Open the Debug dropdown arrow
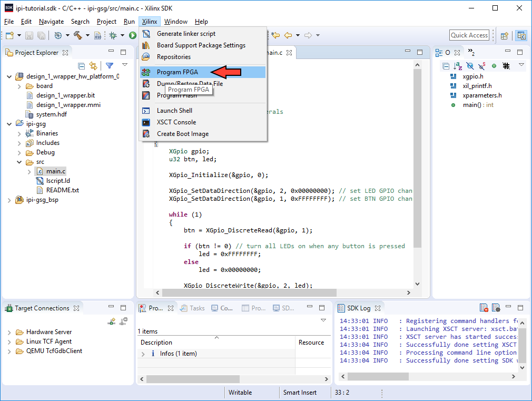Screen dimensions: 532x401 pos(123,35)
